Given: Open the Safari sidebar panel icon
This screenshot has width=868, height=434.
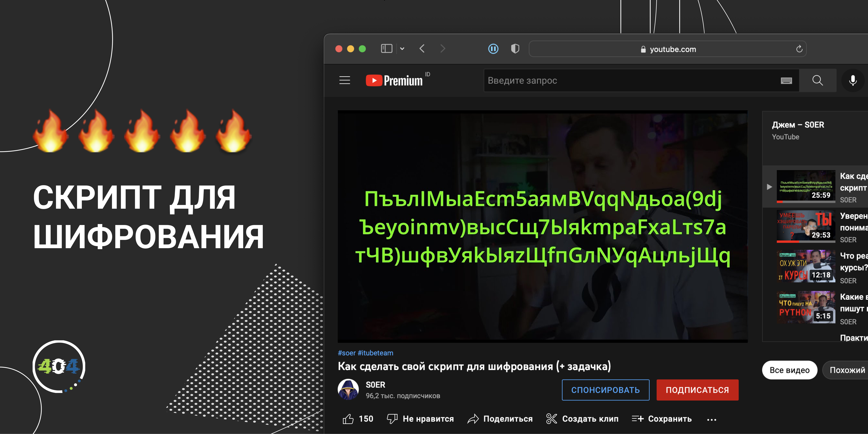Looking at the screenshot, I should coord(387,49).
